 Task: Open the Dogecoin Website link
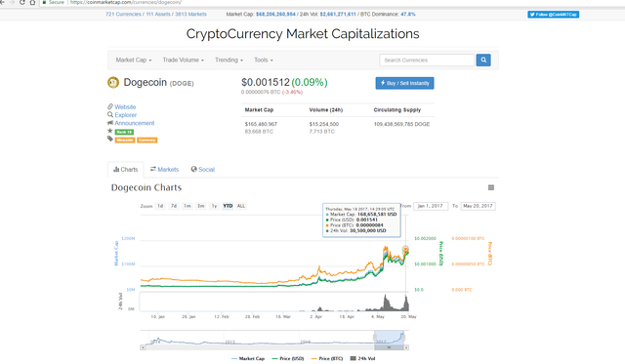(x=125, y=107)
